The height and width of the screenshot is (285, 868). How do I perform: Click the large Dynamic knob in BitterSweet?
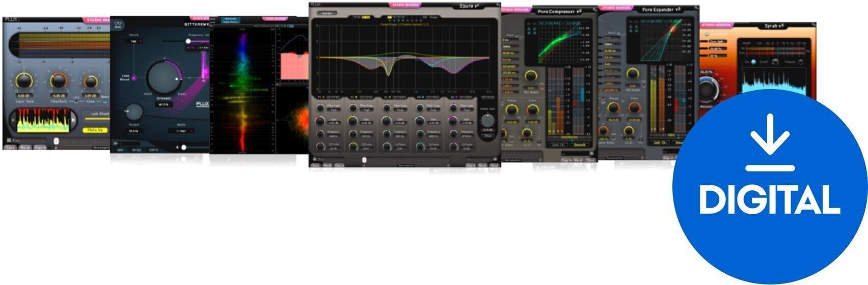tap(164, 78)
